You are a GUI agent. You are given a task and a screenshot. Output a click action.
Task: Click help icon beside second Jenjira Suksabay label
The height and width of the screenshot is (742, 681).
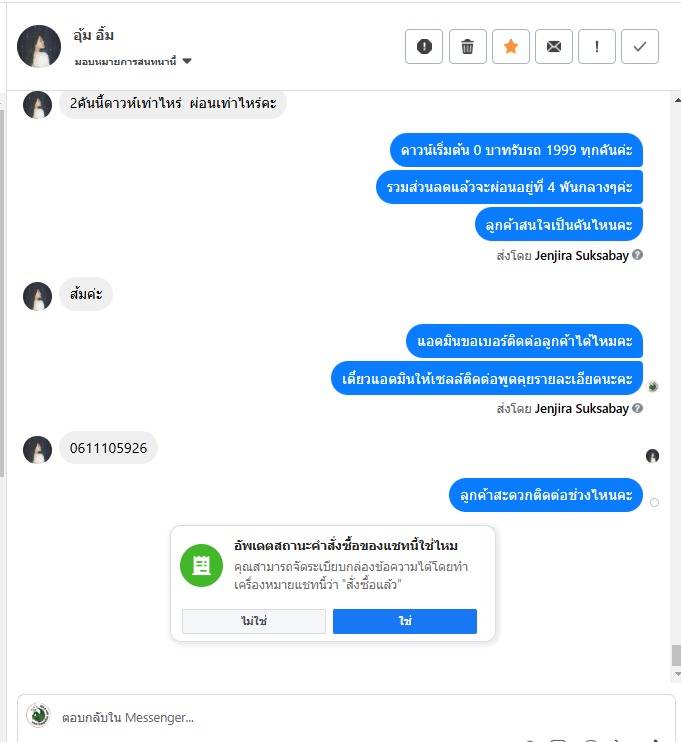pos(637,408)
